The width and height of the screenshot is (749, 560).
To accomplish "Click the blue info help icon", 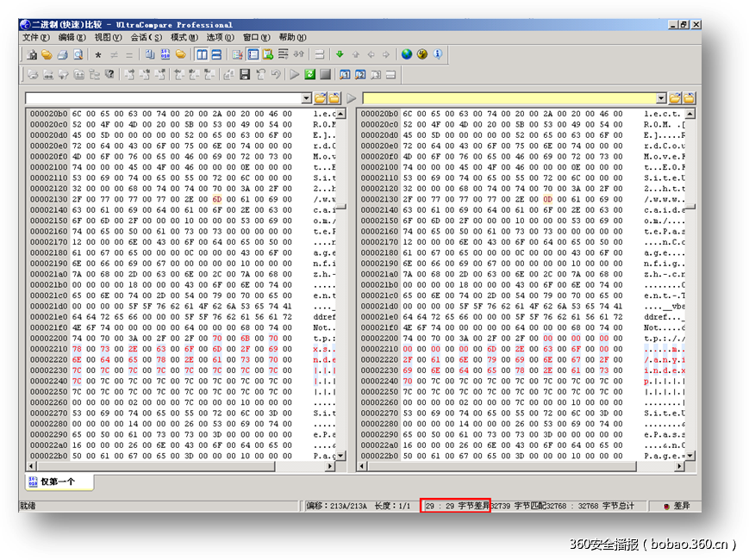I will click(438, 55).
